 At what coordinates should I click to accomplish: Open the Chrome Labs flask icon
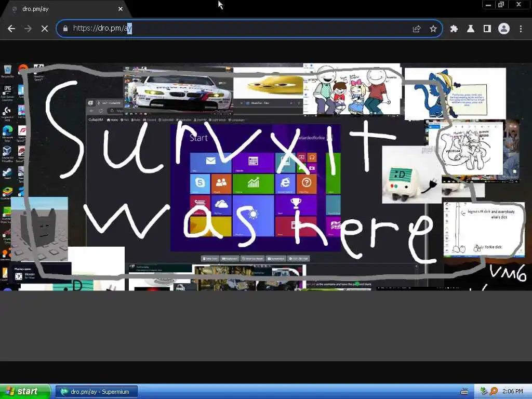click(471, 29)
